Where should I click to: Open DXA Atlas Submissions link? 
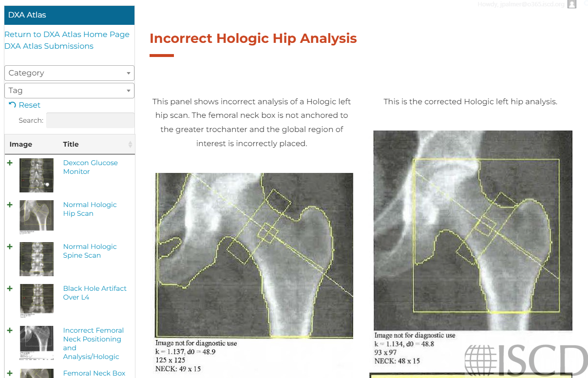coord(49,46)
